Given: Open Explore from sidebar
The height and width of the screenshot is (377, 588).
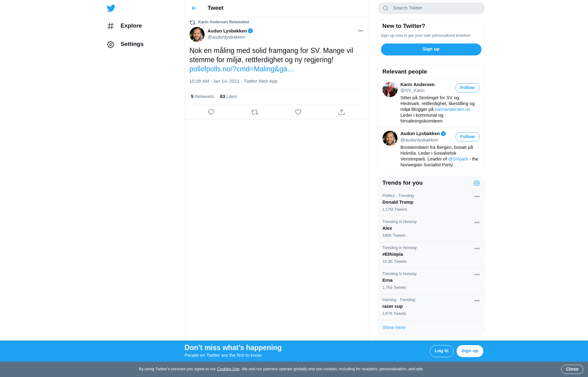Looking at the screenshot, I should 131,26.
